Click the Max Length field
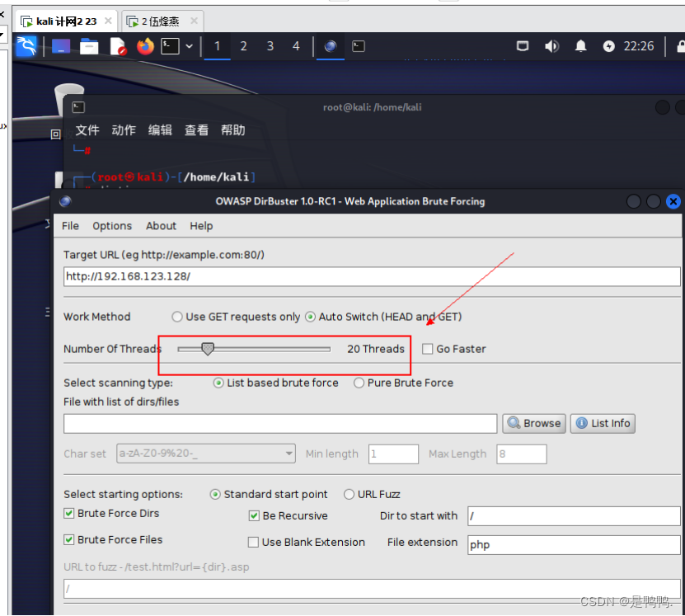The width and height of the screenshot is (685, 616). point(521,454)
